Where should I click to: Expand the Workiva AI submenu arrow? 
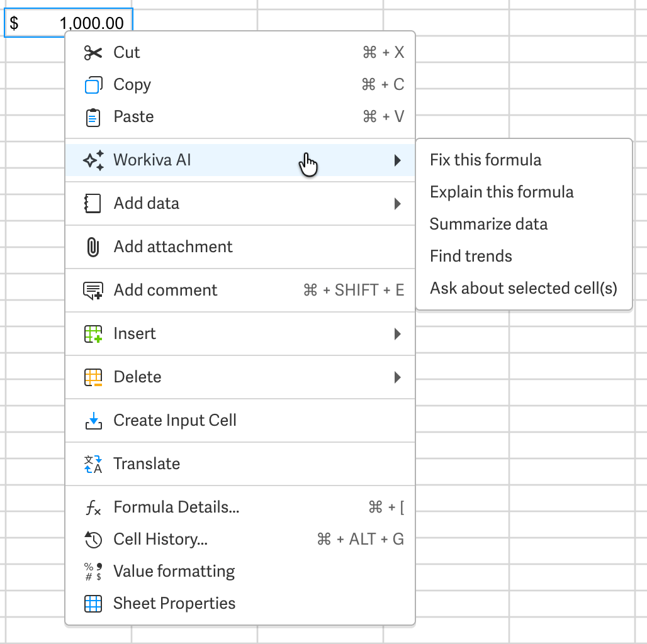397,160
